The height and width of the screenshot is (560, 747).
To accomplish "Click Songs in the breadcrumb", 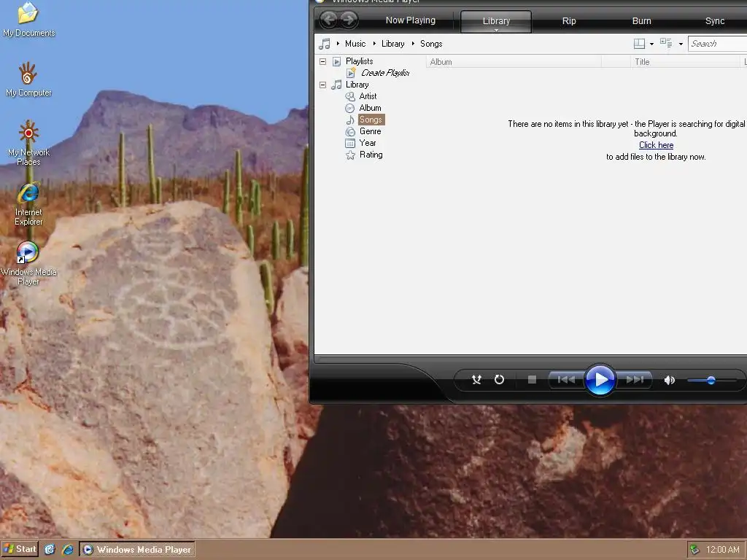I will point(431,44).
